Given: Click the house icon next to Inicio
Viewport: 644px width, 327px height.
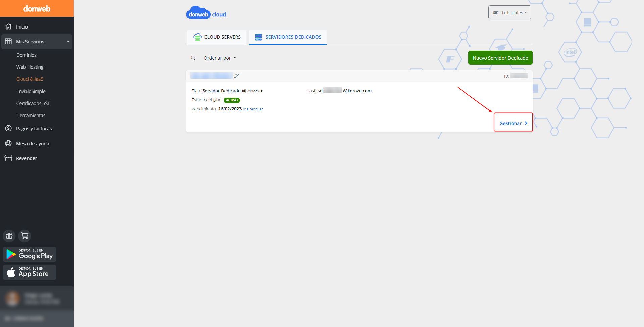Looking at the screenshot, I should 8,26.
